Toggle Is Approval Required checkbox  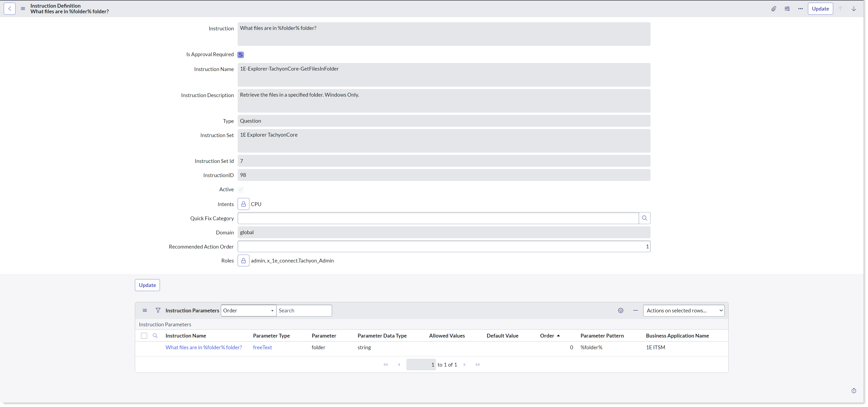tap(241, 55)
